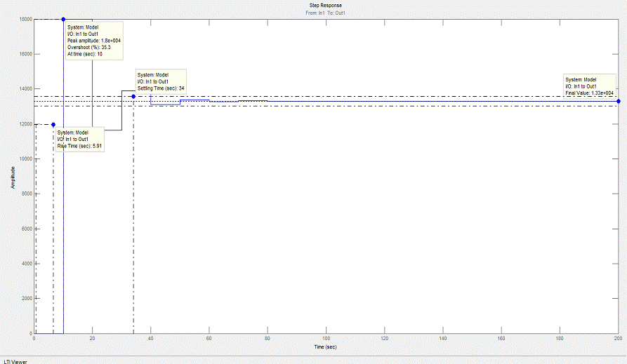
Task: Select the Final Value data tip box
Action: point(590,86)
